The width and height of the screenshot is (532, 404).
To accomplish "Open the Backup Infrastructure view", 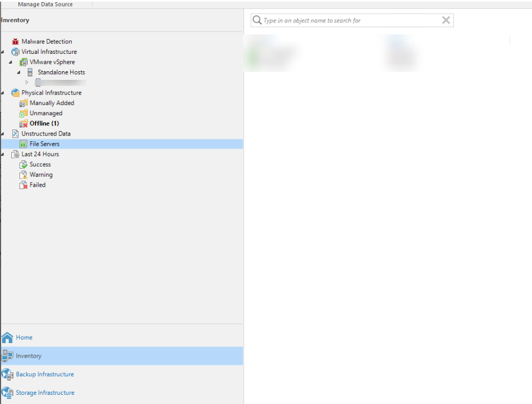I will [45, 374].
